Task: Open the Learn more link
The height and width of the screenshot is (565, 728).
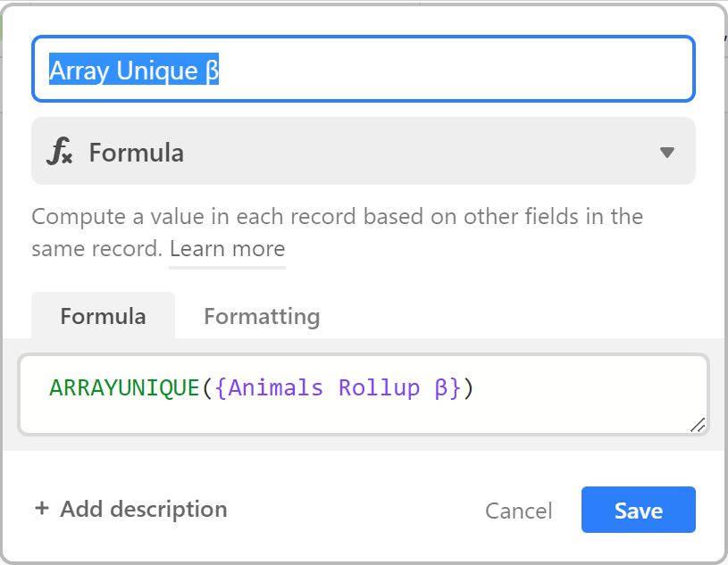Action: (227, 249)
